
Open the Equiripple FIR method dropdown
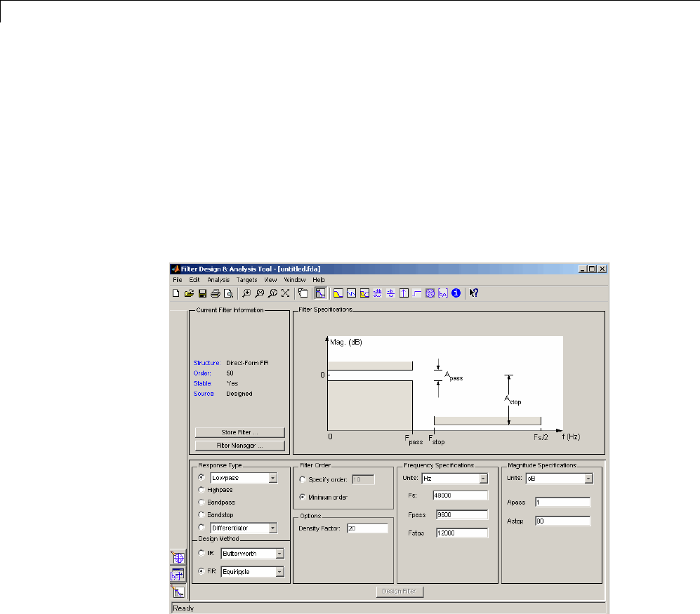coord(280,572)
